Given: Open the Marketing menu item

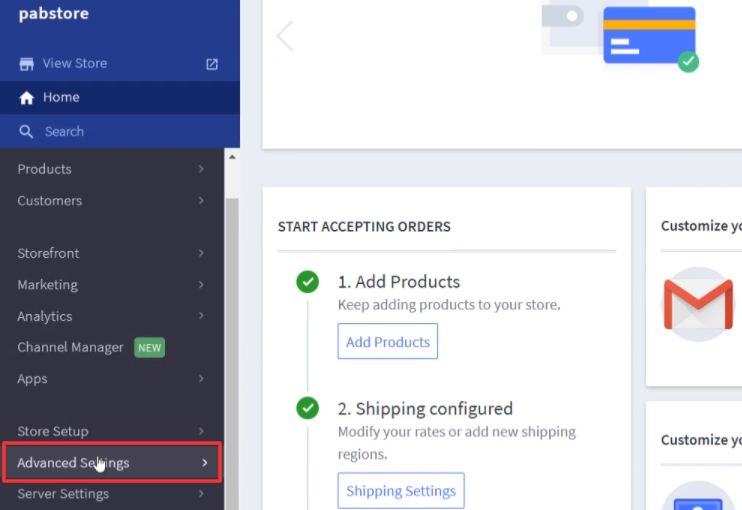Looking at the screenshot, I should (47, 285).
